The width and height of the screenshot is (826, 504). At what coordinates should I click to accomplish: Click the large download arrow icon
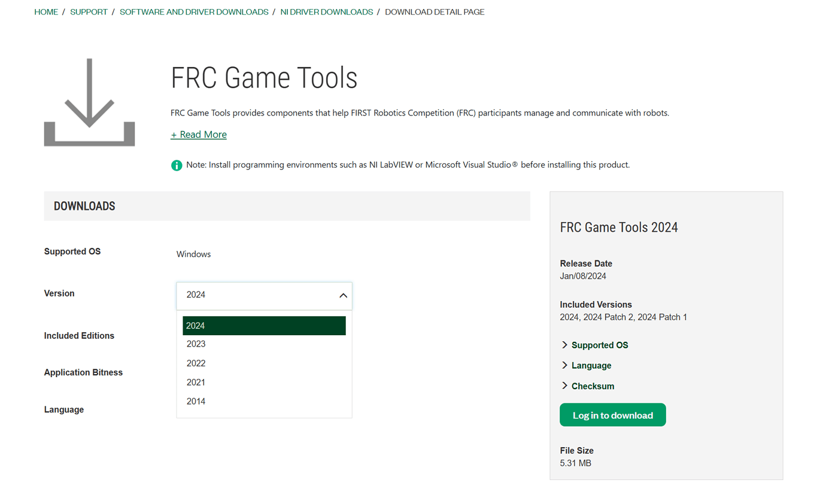click(x=89, y=102)
